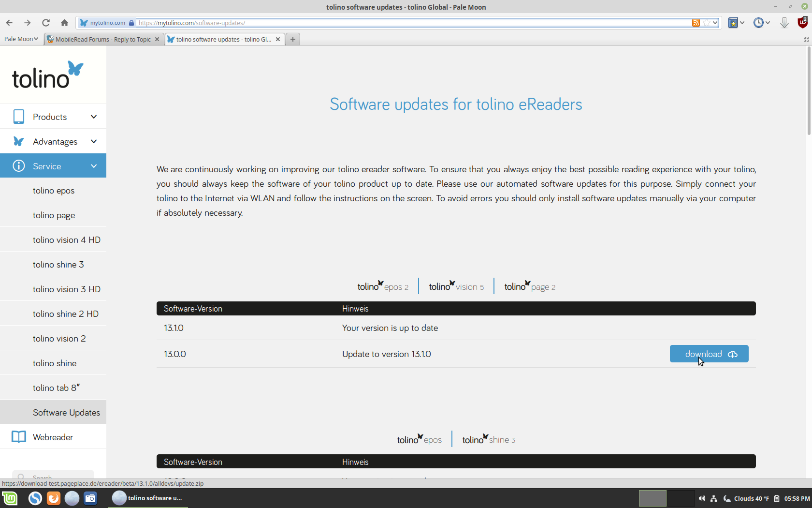
Task: Expand the history button dropdown arrow
Action: [768, 23]
